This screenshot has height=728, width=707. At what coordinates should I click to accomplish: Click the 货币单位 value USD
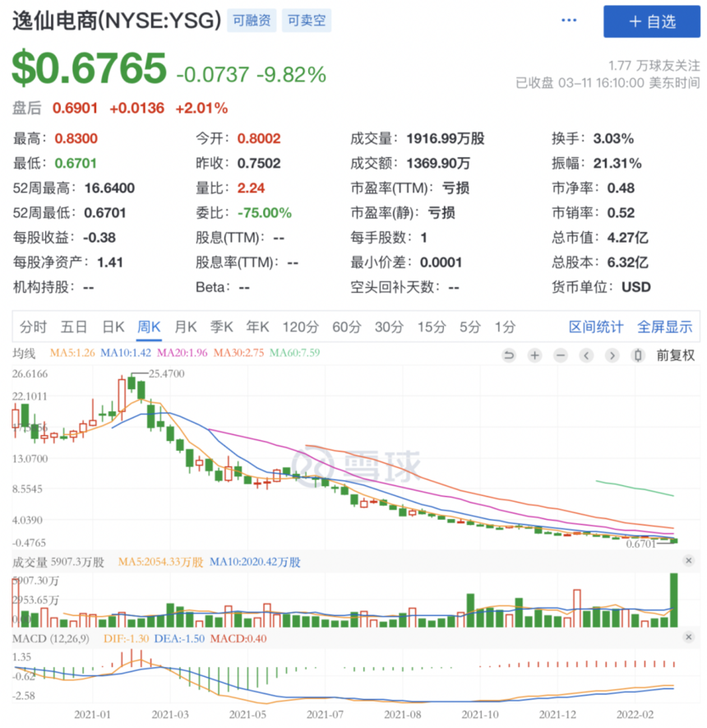(x=636, y=287)
